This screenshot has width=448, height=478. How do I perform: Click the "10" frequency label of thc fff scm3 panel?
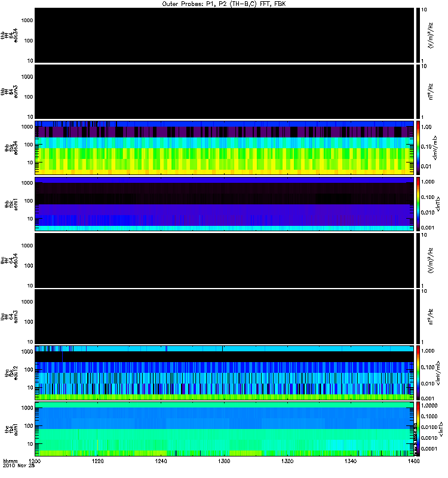pos(30,342)
